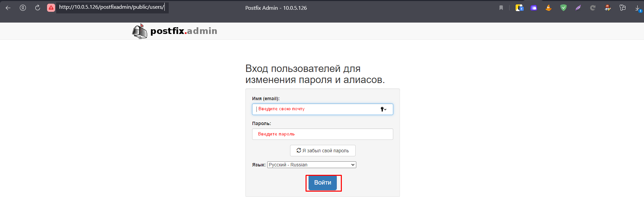This screenshot has width=644, height=197.
Task: Open the extensions puzzle icon
Action: (622, 8)
